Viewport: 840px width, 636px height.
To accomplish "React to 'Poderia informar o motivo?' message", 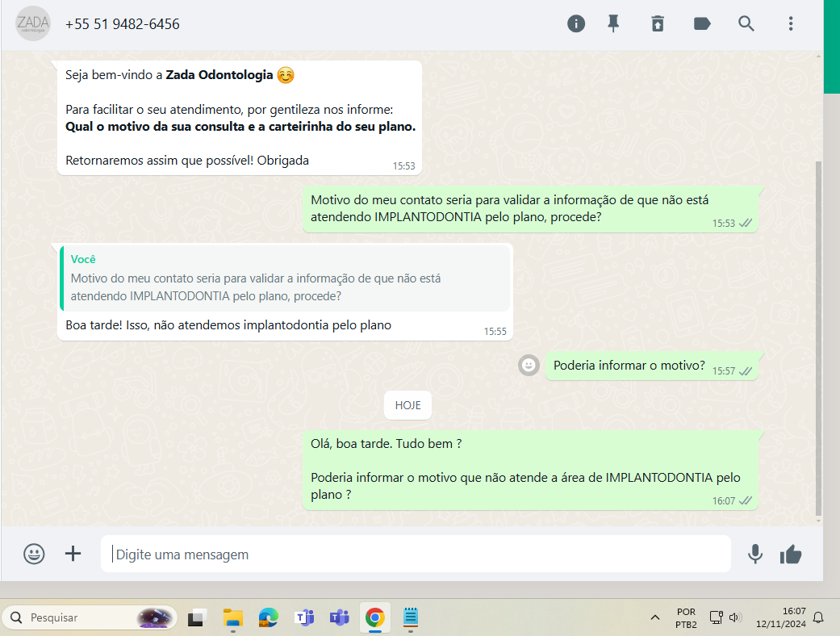I will click(529, 366).
